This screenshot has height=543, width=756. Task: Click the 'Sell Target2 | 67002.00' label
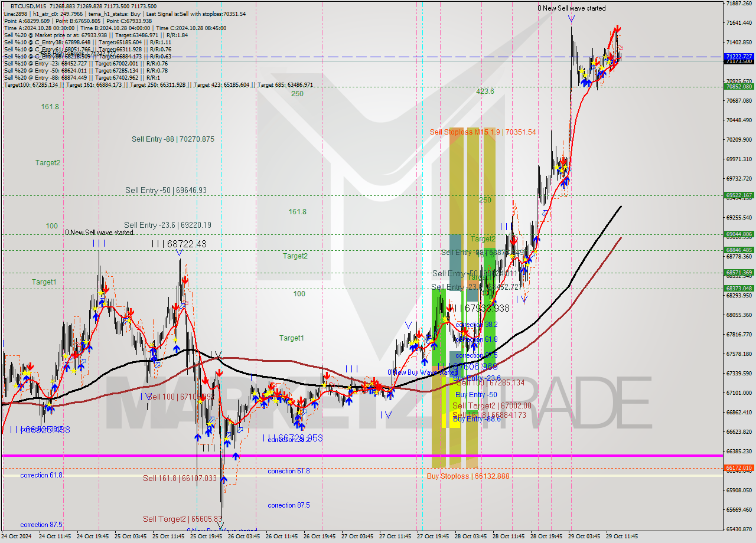click(491, 405)
